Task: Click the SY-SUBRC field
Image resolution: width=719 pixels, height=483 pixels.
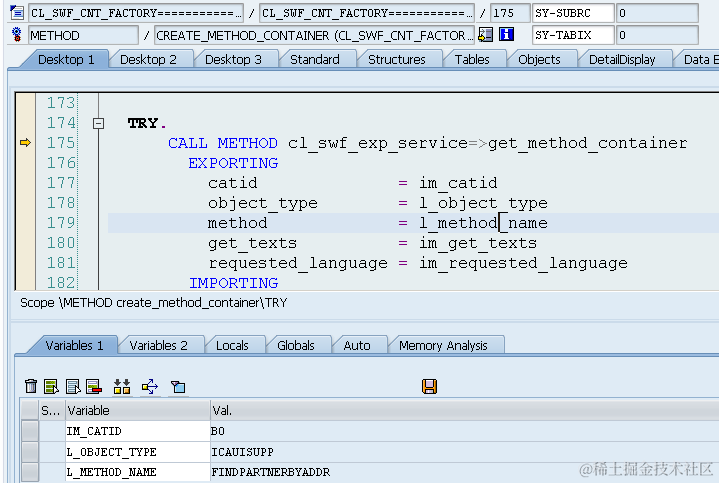Action: click(x=573, y=13)
